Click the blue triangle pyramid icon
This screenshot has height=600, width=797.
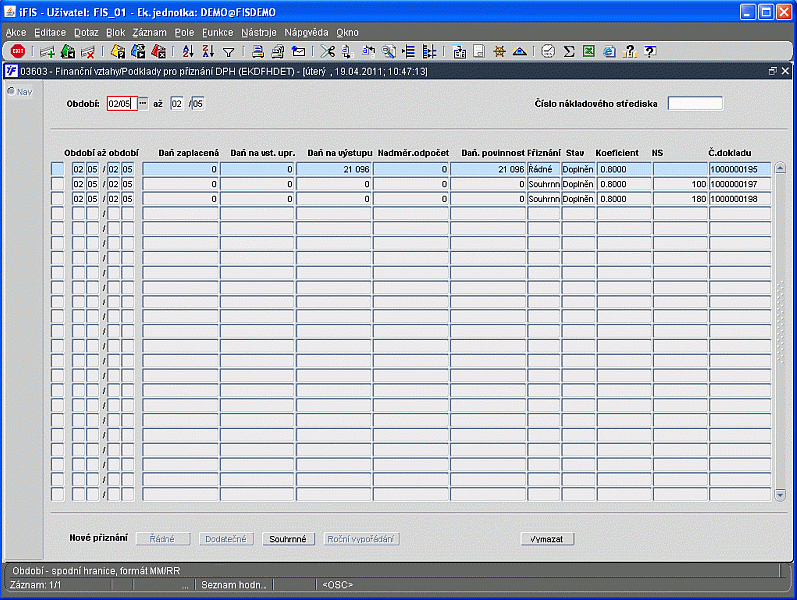(519, 51)
